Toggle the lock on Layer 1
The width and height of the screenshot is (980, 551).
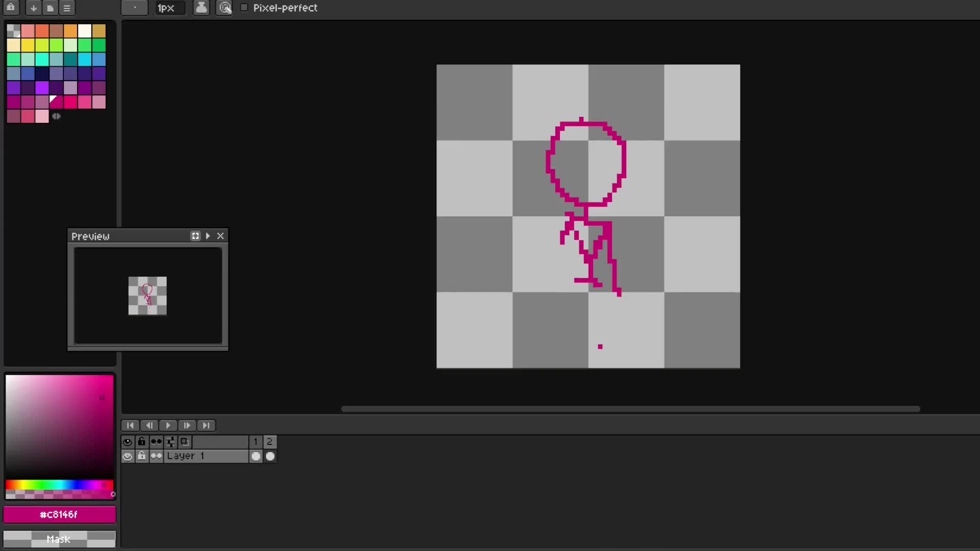(x=141, y=456)
